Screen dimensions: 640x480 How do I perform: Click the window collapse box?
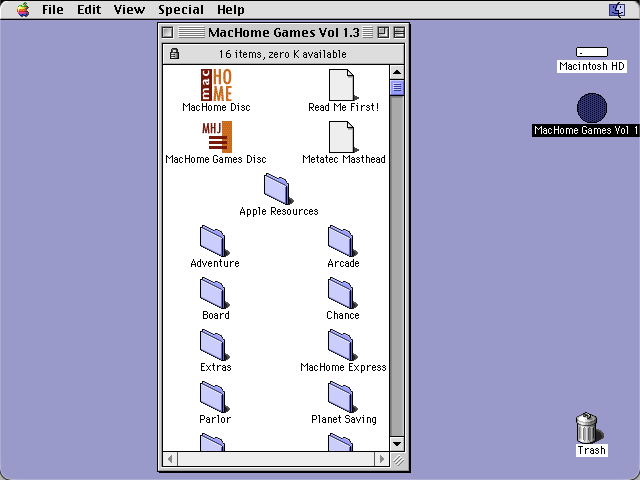tap(399, 32)
